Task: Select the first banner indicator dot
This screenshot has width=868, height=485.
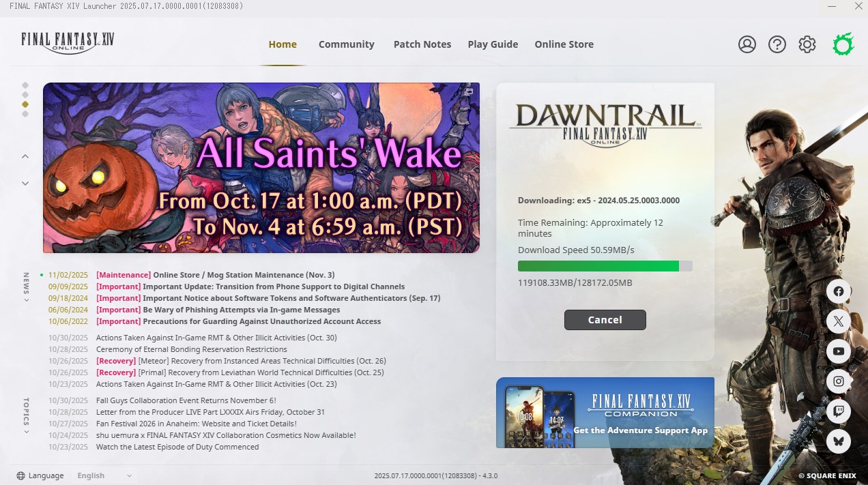Action: 25,85
